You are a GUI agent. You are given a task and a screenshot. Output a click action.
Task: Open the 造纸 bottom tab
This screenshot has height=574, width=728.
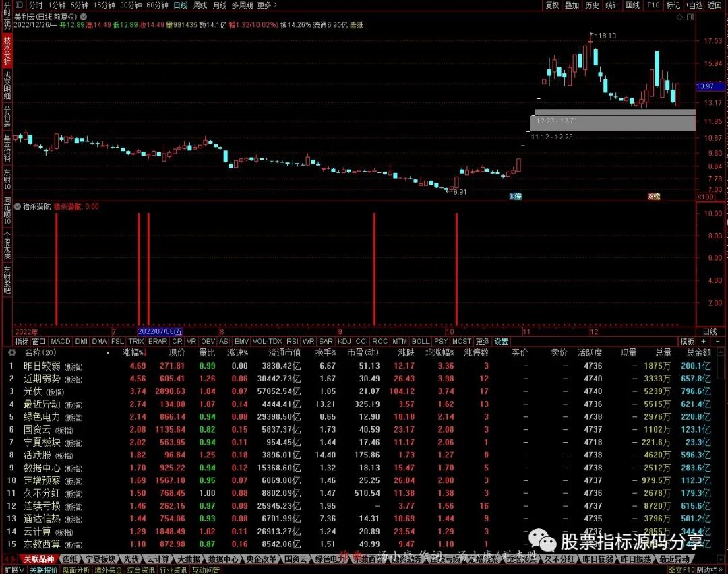tap(70, 559)
